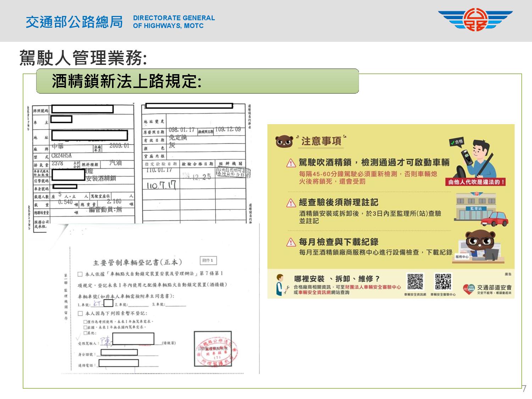Click the red car illustration
This screenshot has width=532, height=399.
tap(494, 218)
